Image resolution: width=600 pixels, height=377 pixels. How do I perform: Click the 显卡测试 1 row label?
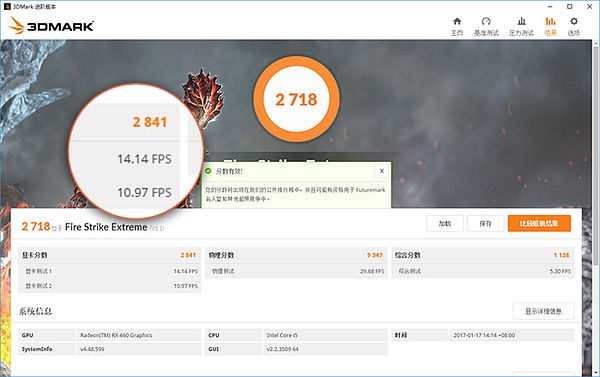coord(39,271)
